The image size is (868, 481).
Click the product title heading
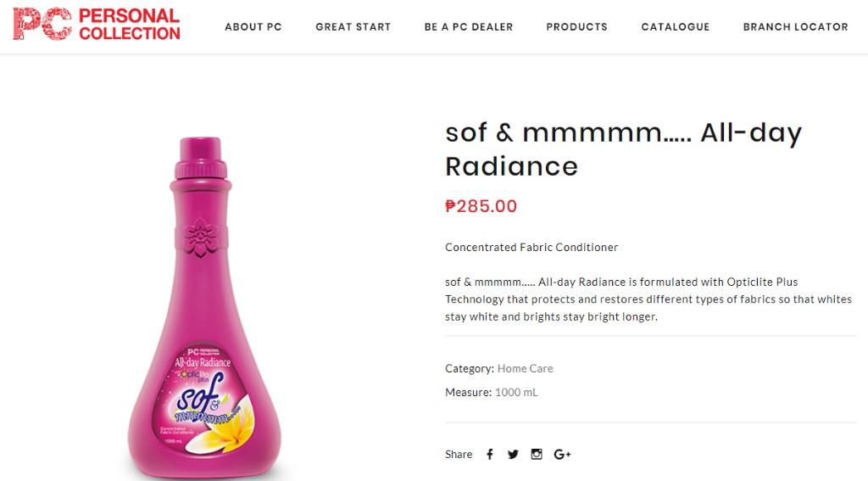[623, 148]
